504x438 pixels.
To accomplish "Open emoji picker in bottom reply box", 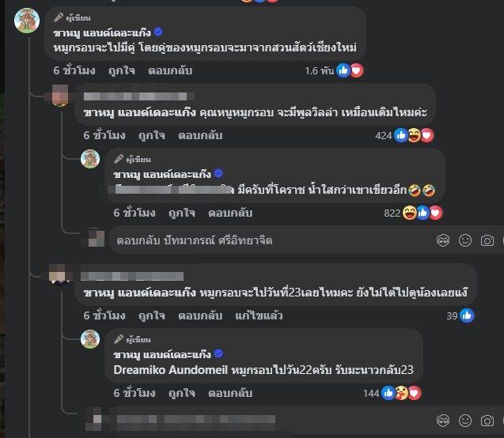I will 465,421.
